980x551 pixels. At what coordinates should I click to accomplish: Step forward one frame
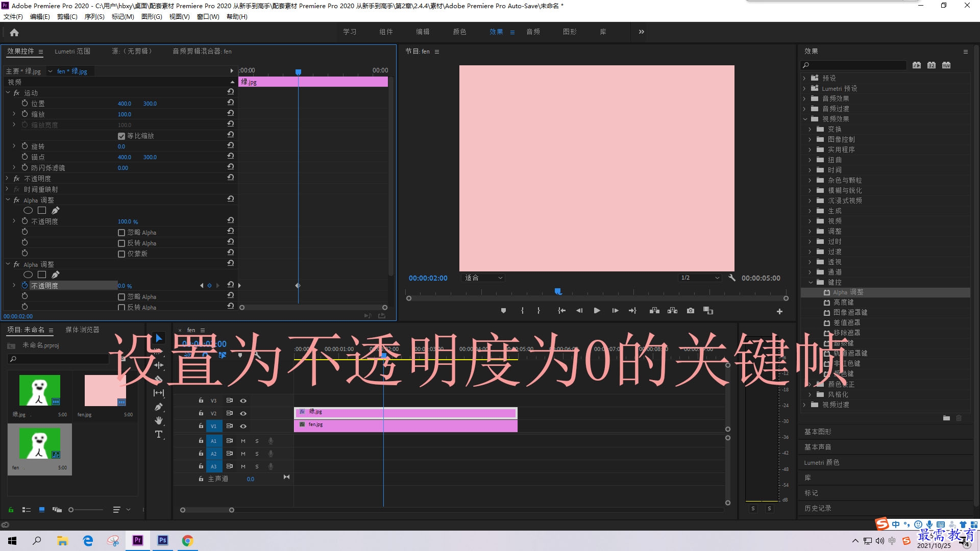615,311
